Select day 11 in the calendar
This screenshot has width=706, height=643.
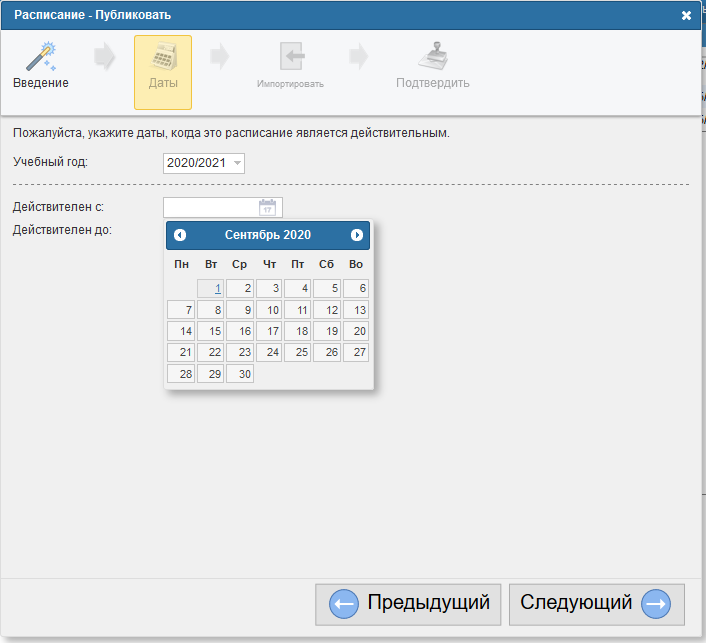298,310
